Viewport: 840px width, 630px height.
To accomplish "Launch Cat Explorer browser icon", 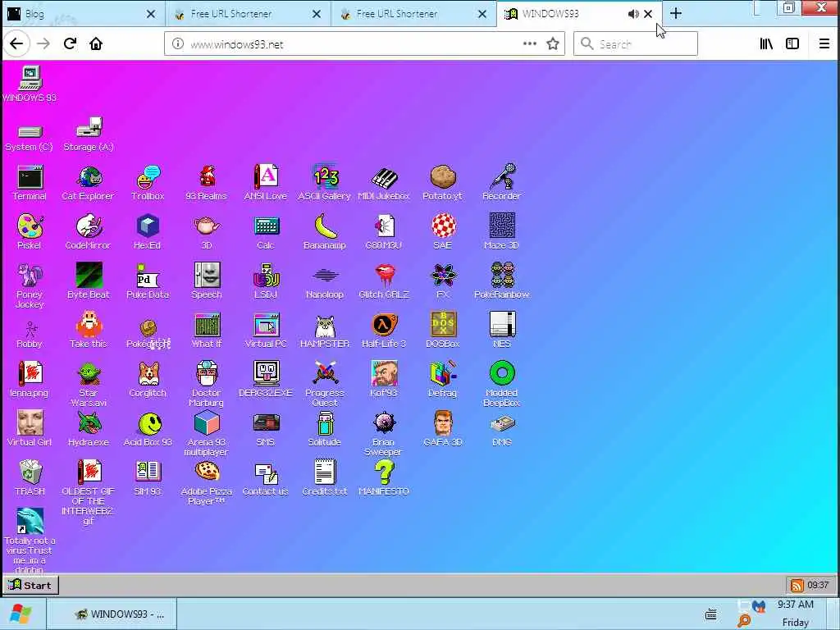I will coord(89,183).
